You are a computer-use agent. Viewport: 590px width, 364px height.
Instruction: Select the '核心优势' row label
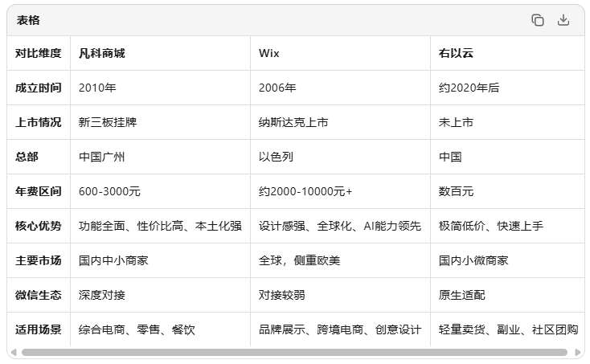click(39, 226)
